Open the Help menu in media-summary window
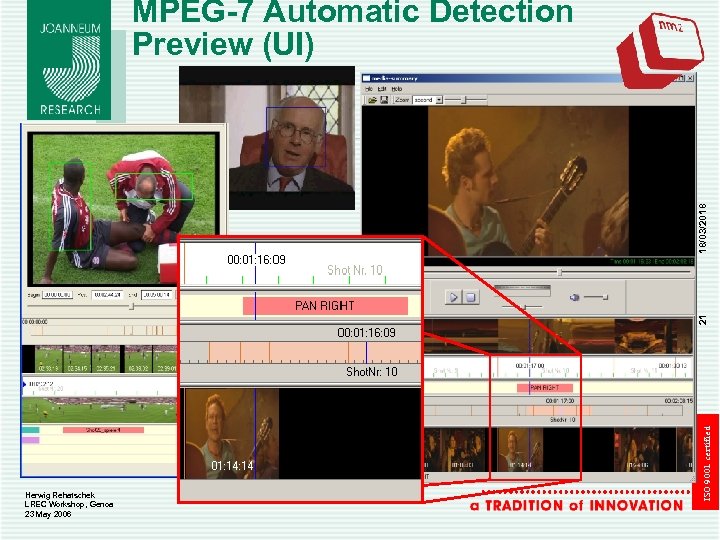The height and width of the screenshot is (540, 720). (397, 89)
